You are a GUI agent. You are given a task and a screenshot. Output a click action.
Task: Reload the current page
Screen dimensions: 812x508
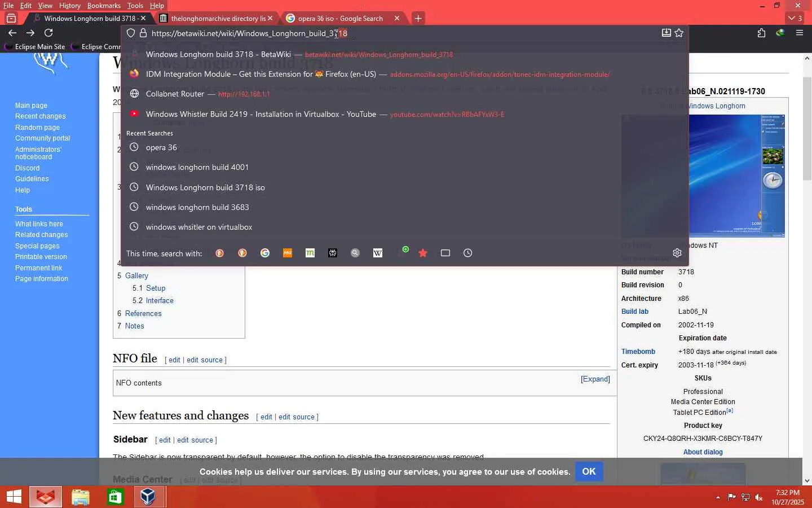pyautogui.click(x=48, y=33)
